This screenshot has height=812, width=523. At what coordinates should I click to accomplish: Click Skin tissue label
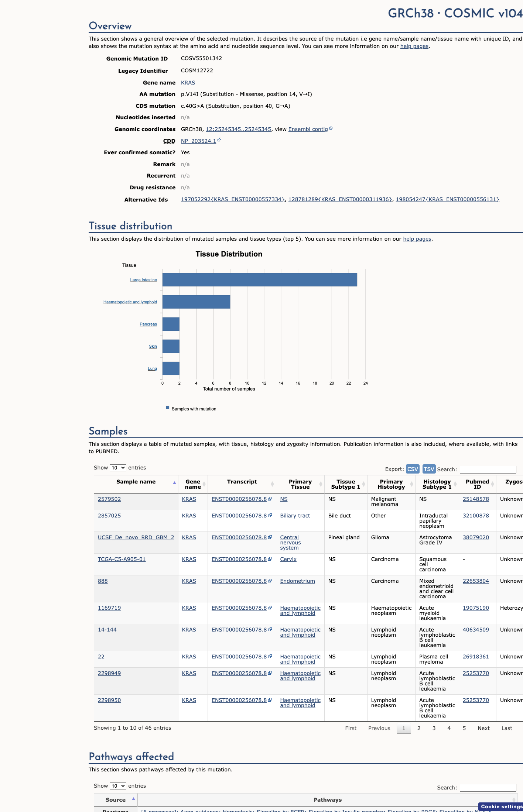click(x=153, y=346)
